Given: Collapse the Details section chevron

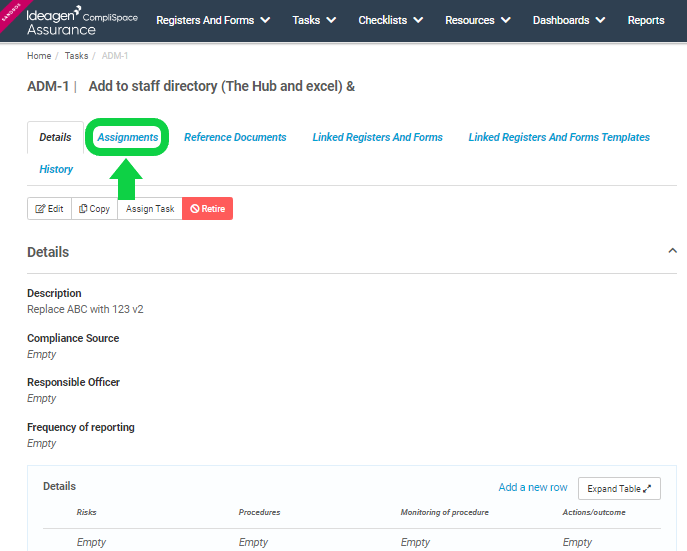Looking at the screenshot, I should tap(672, 251).
